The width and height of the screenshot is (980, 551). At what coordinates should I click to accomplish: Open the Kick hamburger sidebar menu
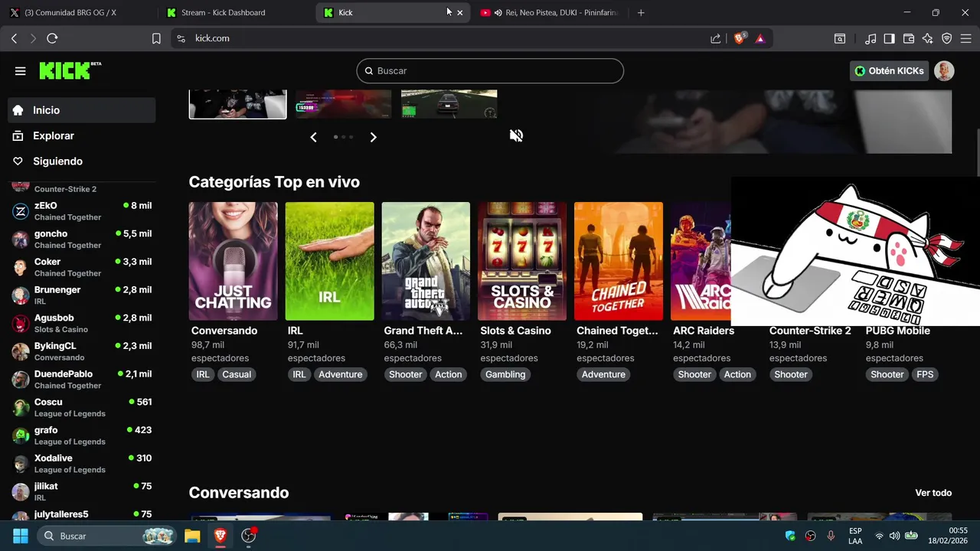20,71
